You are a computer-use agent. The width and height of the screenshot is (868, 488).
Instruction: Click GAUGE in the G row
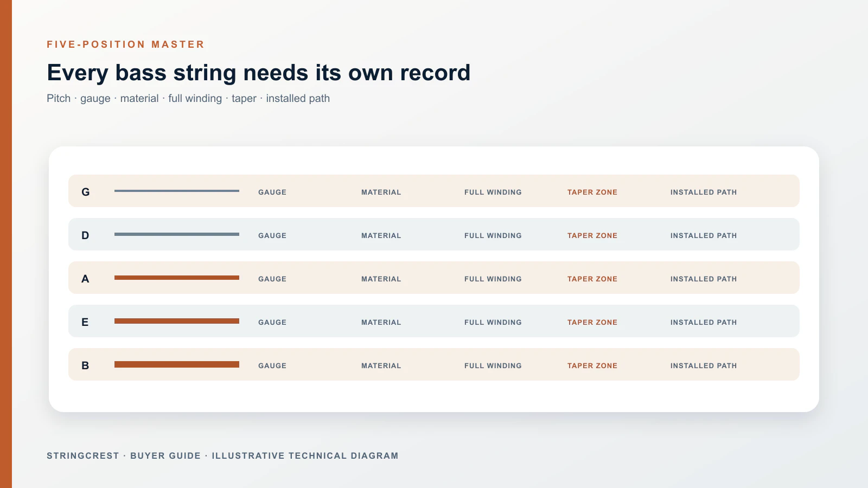pyautogui.click(x=272, y=192)
